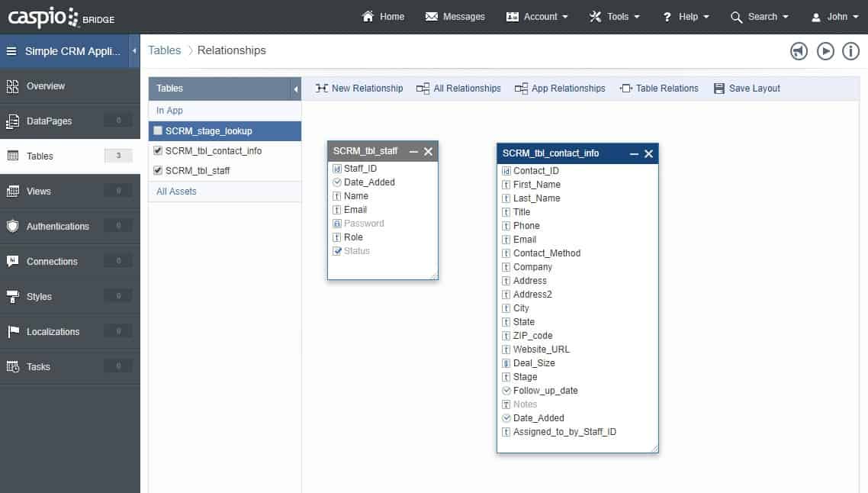Go to Authentications in sidebar

pyautogui.click(x=57, y=227)
